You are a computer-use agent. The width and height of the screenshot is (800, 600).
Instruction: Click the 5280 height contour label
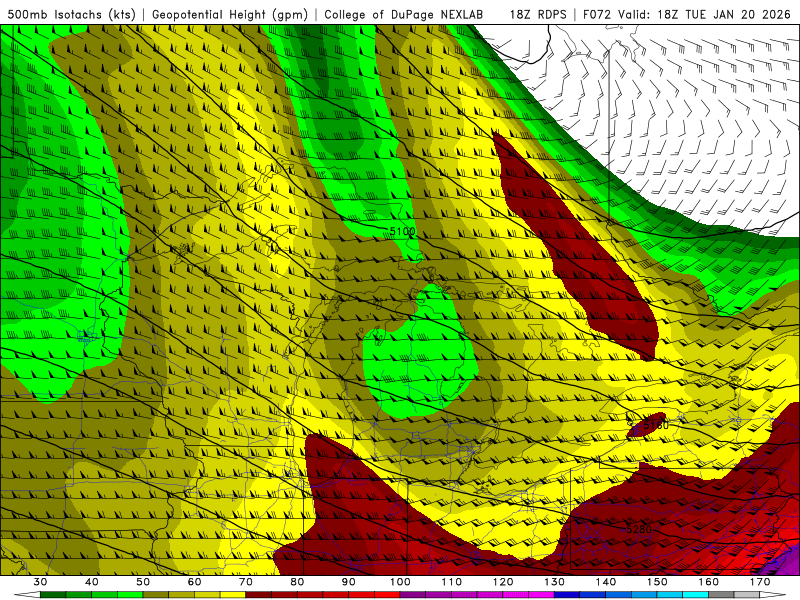(x=639, y=529)
